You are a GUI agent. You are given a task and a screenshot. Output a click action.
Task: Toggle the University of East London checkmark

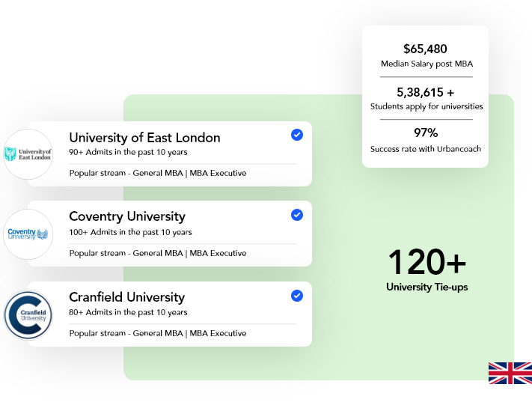coord(297,135)
